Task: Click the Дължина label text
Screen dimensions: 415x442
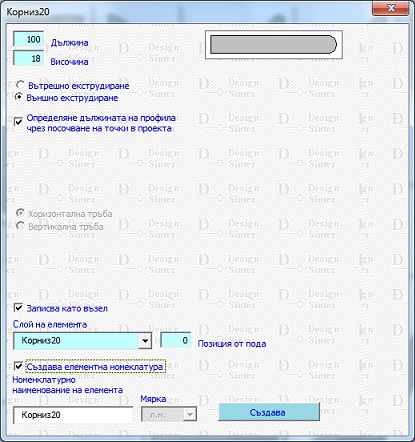Action: (69, 43)
